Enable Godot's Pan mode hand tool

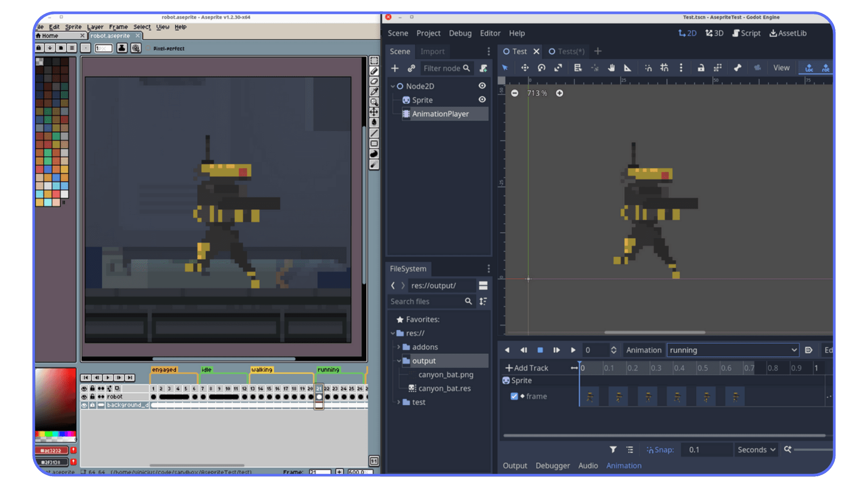click(x=611, y=68)
